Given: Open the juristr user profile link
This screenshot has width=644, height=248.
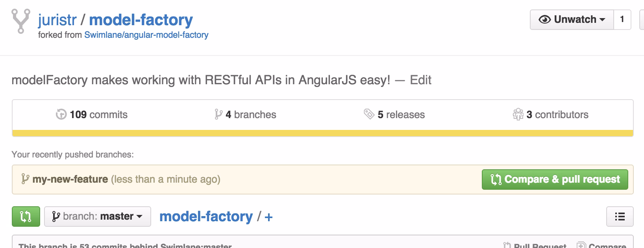Looking at the screenshot, I should 57,20.
